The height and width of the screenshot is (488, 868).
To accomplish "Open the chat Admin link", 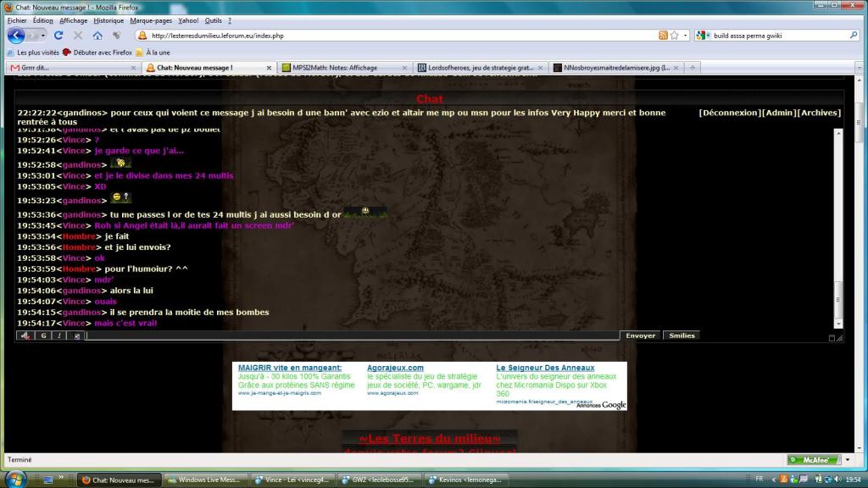I will pos(780,113).
